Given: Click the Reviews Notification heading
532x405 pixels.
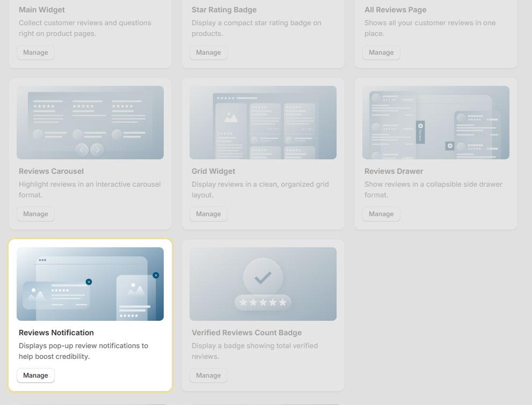Looking at the screenshot, I should pyautogui.click(x=56, y=333).
